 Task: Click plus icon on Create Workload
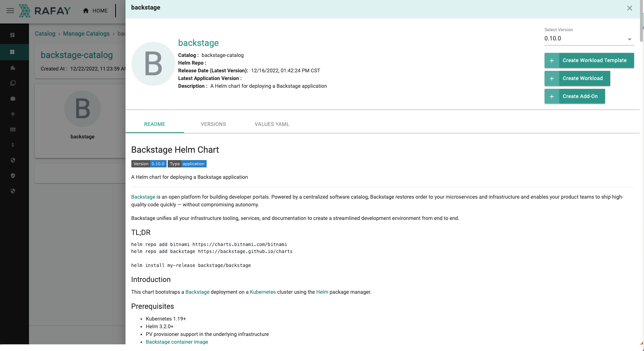552,79
